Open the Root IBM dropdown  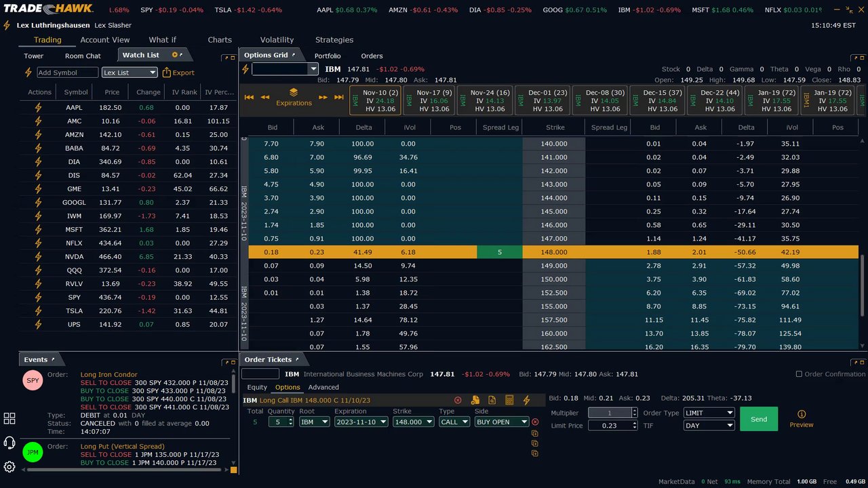[x=314, y=422]
